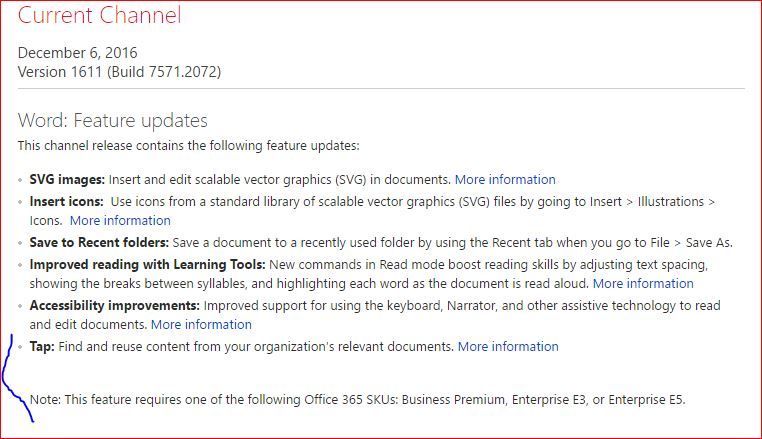Click Improved reading with Learning Tools label
762x439 pixels.
(147, 264)
